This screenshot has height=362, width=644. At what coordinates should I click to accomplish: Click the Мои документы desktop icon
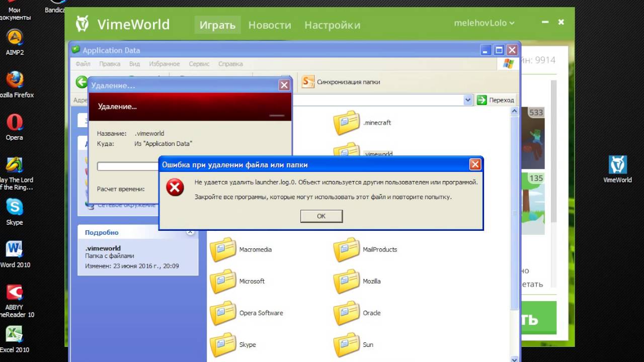[15, 10]
